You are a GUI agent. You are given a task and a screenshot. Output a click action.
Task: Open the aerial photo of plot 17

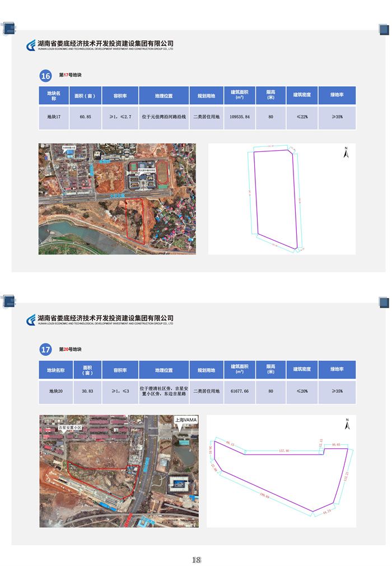click(x=117, y=199)
